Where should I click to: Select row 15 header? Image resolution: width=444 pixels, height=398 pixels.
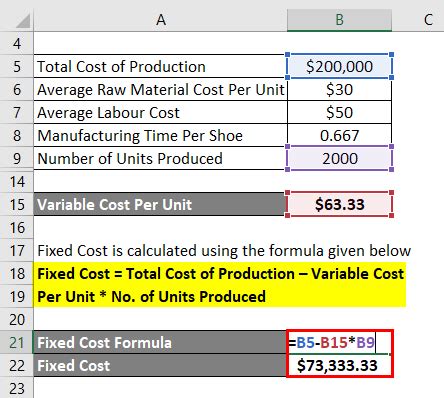click(x=17, y=204)
